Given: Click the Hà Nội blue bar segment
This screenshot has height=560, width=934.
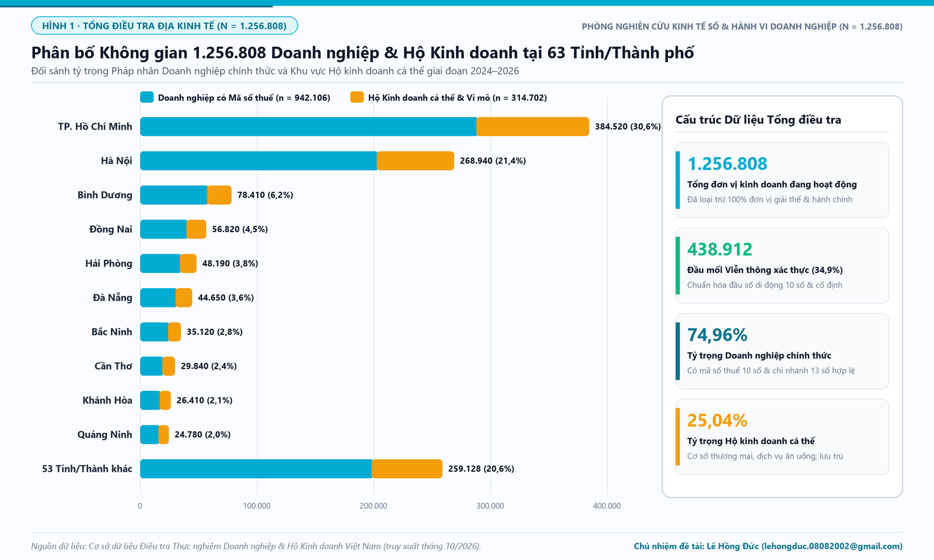Looking at the screenshot, I should coord(259,161).
